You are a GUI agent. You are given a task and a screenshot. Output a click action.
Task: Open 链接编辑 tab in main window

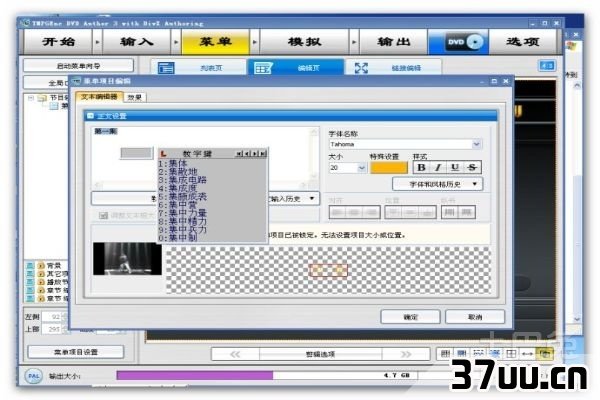pos(394,68)
